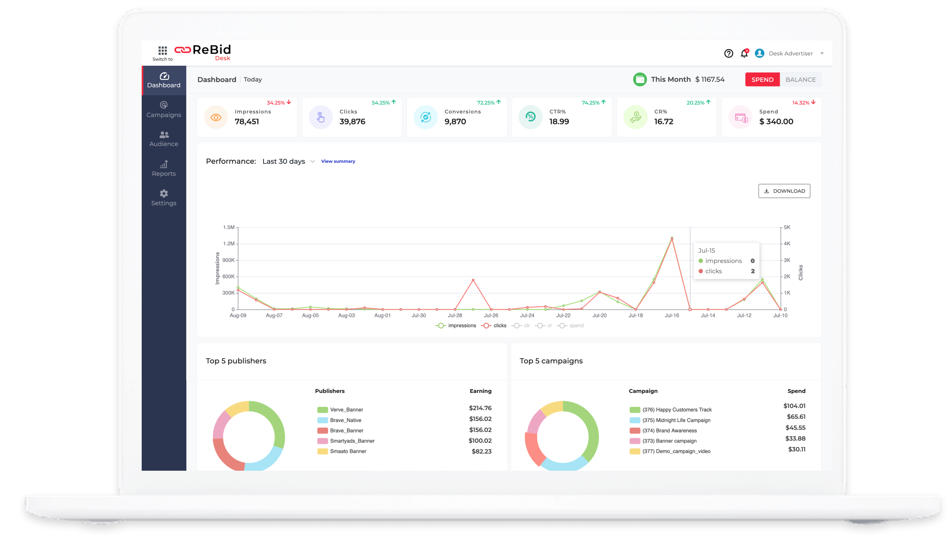Screen dimensions: 952x560
Task: Open the notifications bell
Action: coord(744,53)
